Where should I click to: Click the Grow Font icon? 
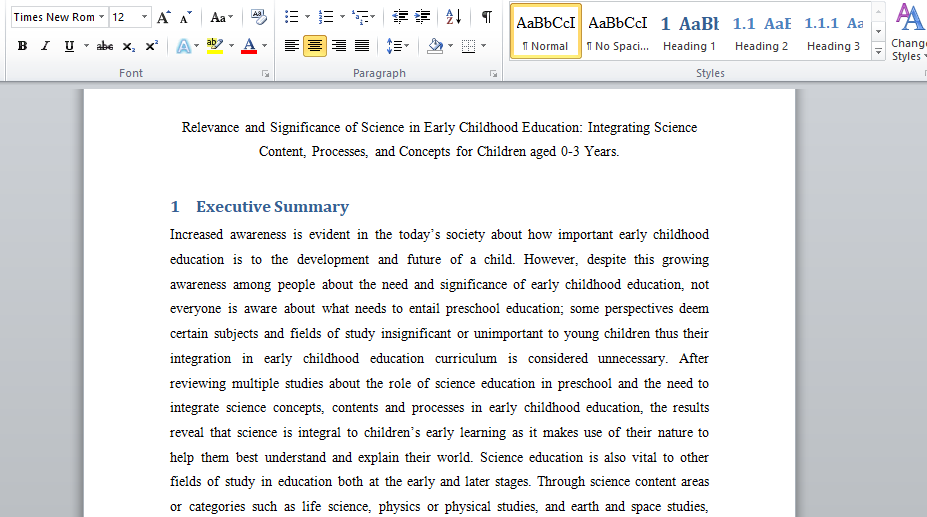click(164, 17)
